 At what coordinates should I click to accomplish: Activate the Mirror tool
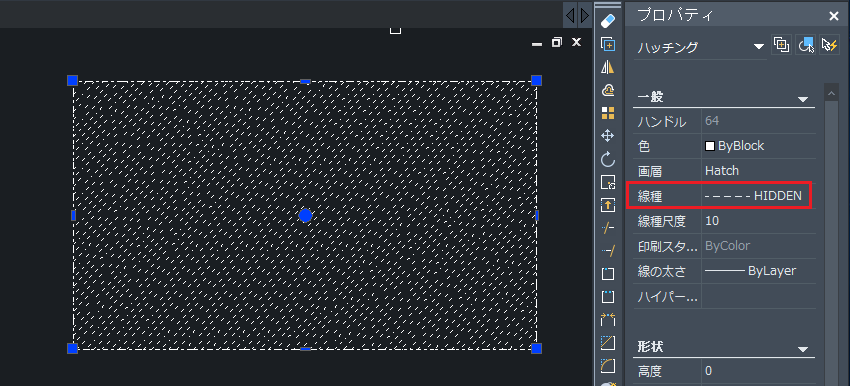[x=608, y=67]
